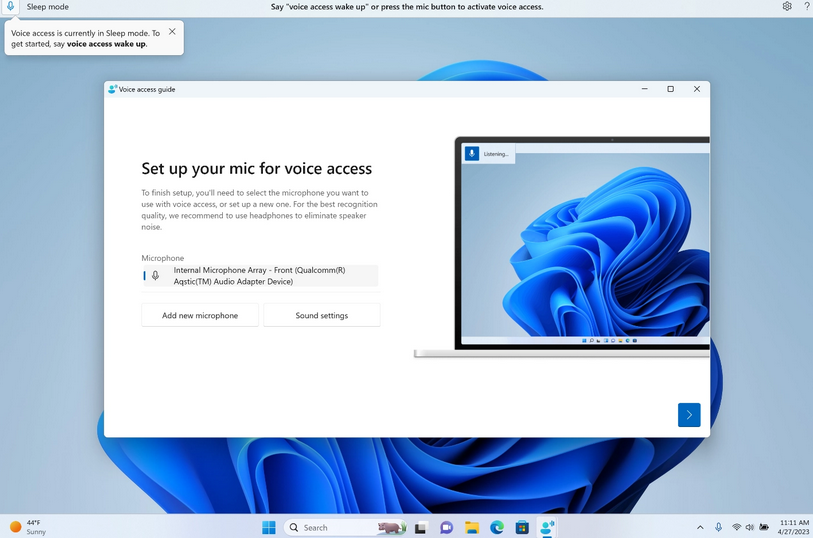Image resolution: width=813 pixels, height=538 pixels.
Task: Click Voice access taskbar icon
Action: 548,528
